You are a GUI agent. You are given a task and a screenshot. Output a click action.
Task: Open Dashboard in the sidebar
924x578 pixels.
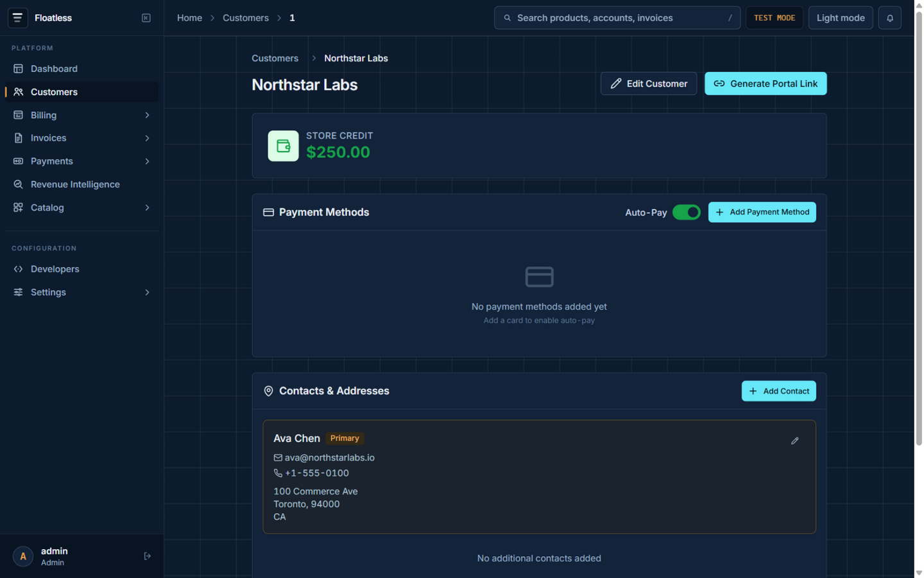click(81, 69)
